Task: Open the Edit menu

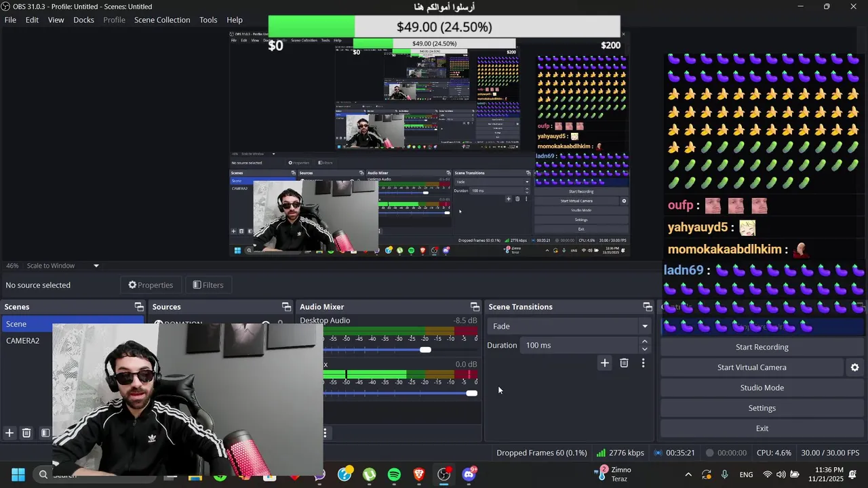Action: pos(32,20)
